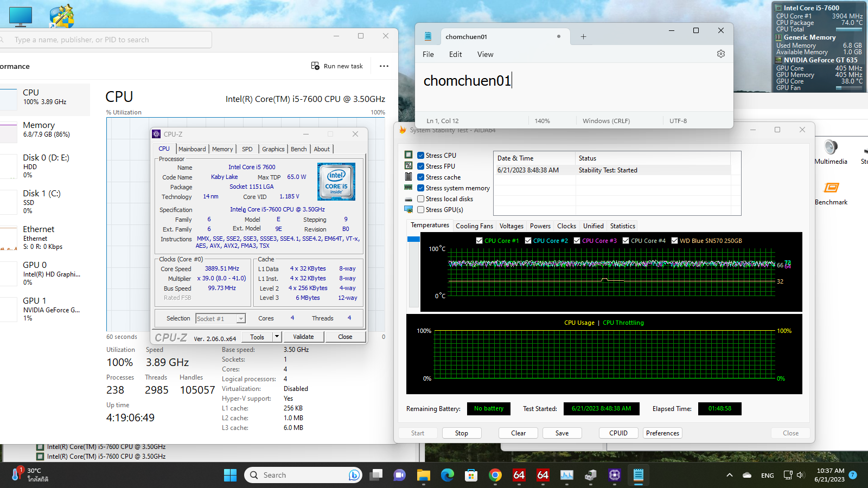Viewport: 868px width, 488px height.
Task: Expand the CPU-Z Tools dropdown arrow
Action: click(277, 337)
